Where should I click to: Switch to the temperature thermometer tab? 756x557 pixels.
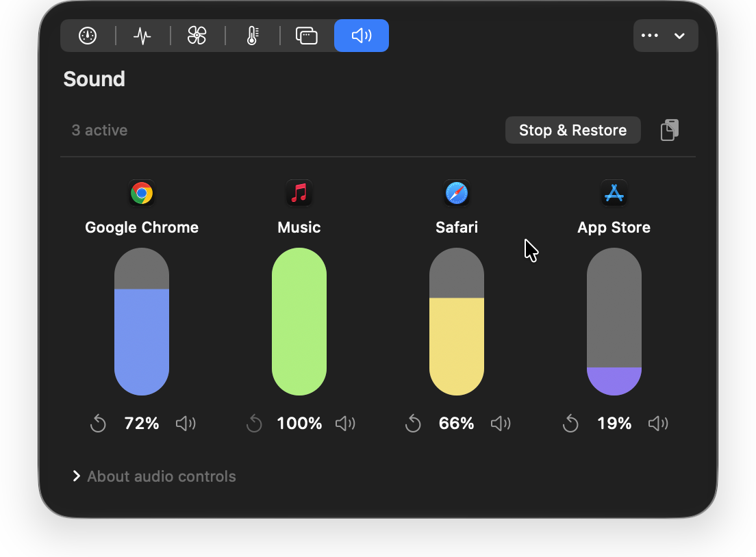click(x=252, y=36)
